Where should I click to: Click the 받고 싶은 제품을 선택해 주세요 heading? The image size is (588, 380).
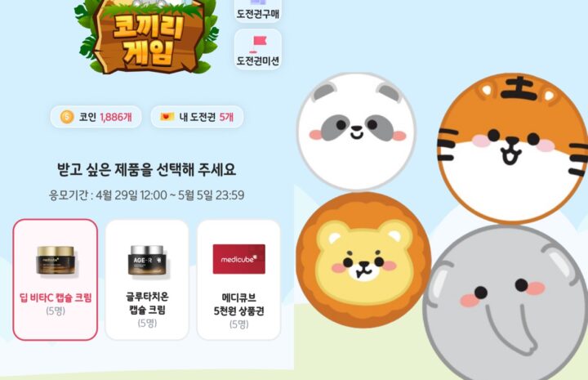coord(147,169)
